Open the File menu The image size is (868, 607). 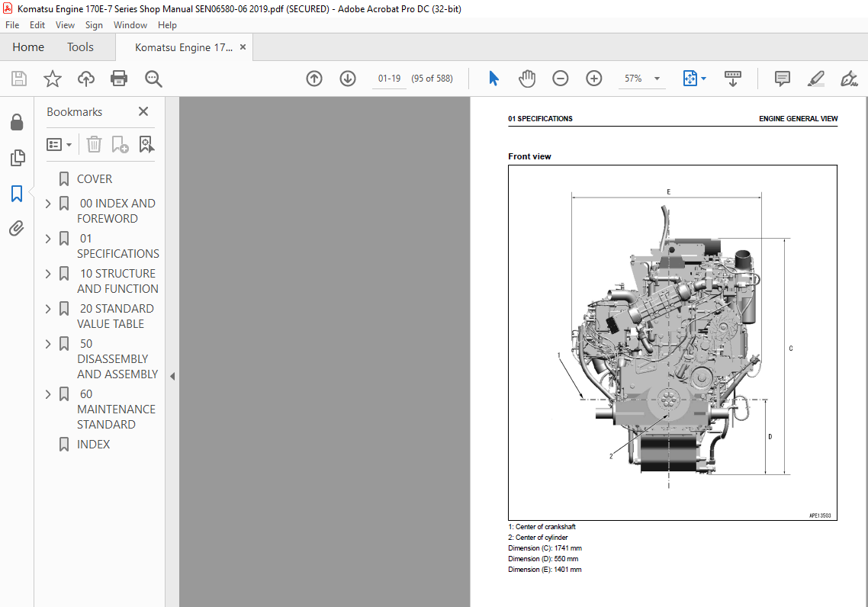coord(12,25)
